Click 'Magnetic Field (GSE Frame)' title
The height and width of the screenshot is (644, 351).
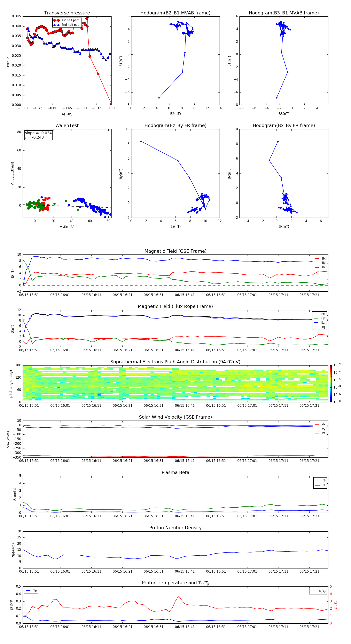point(175,251)
